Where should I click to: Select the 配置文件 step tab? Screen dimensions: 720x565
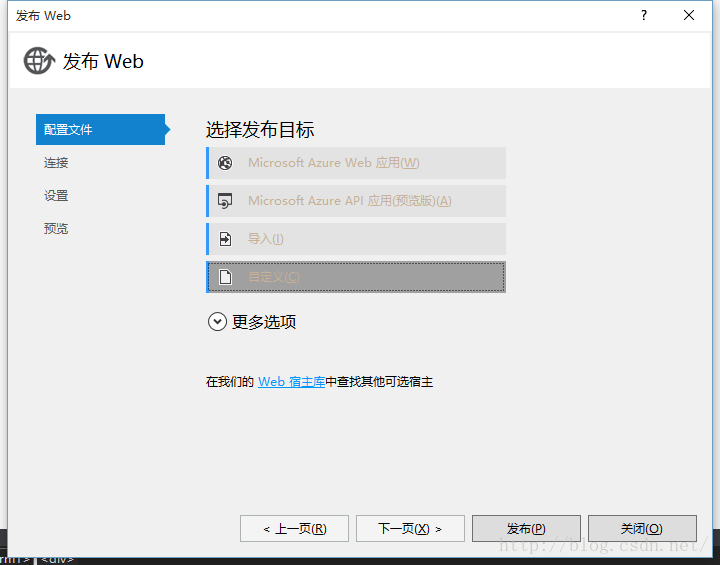click(101, 130)
